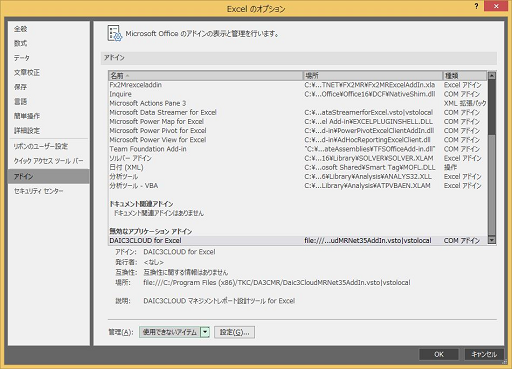Screen dimensions: 512x369
Task: Select the アドイン category
Action: (49, 176)
